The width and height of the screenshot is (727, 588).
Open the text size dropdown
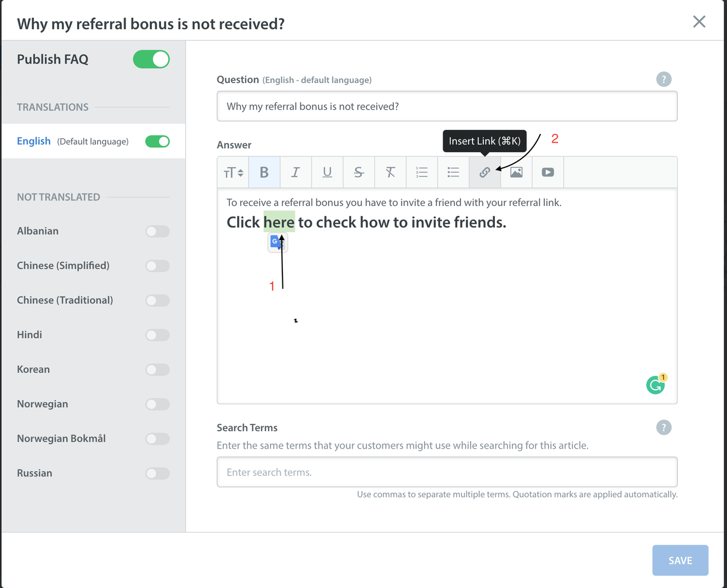(233, 172)
